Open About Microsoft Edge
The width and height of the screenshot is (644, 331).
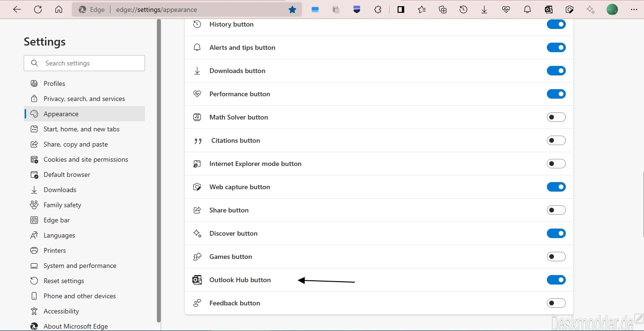[84, 326]
